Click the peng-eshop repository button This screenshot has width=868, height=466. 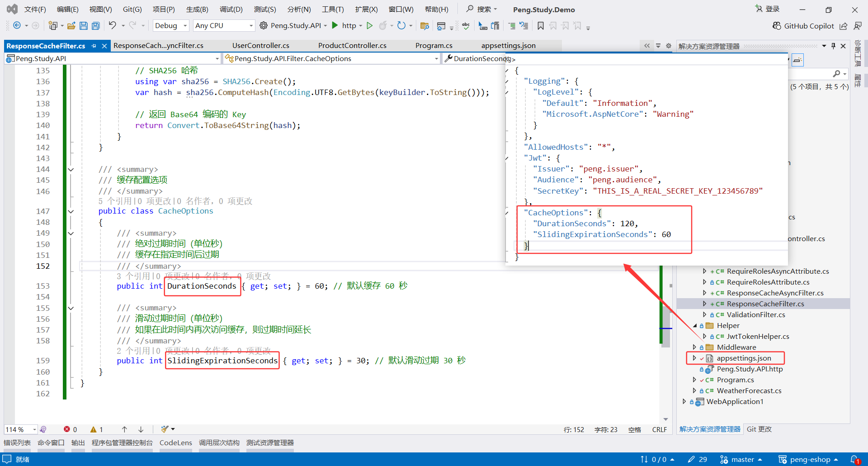click(808, 460)
